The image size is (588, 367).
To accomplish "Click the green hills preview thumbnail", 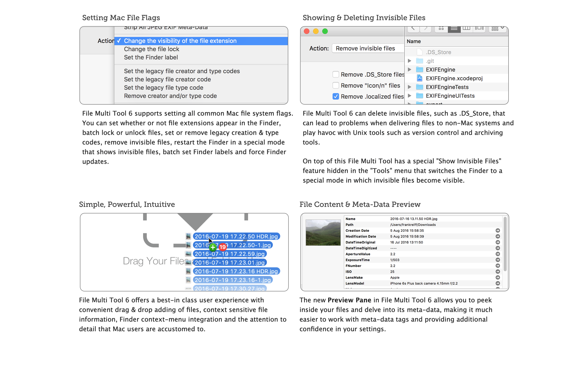I will point(323,233).
